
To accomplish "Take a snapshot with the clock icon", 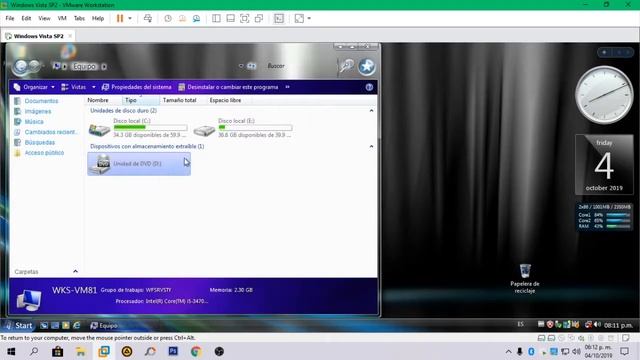I will [x=168, y=18].
